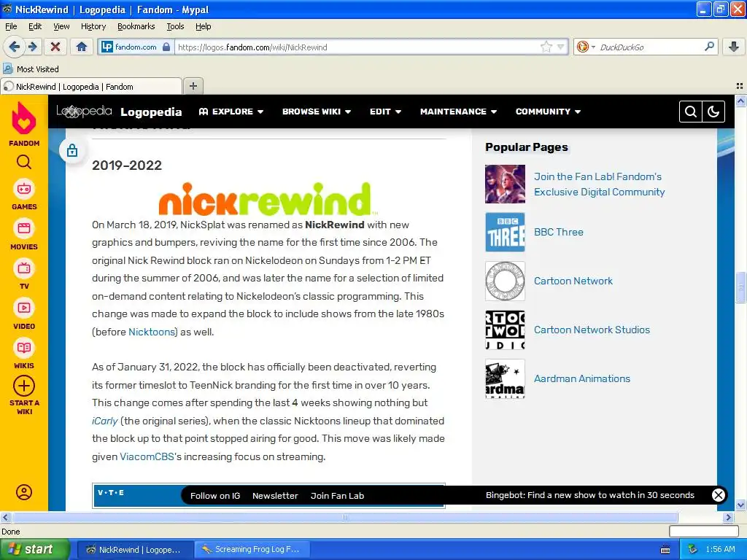The height and width of the screenshot is (560, 747).
Task: Click the magnifier in the DuckDuckGo search box
Action: tap(709, 47)
